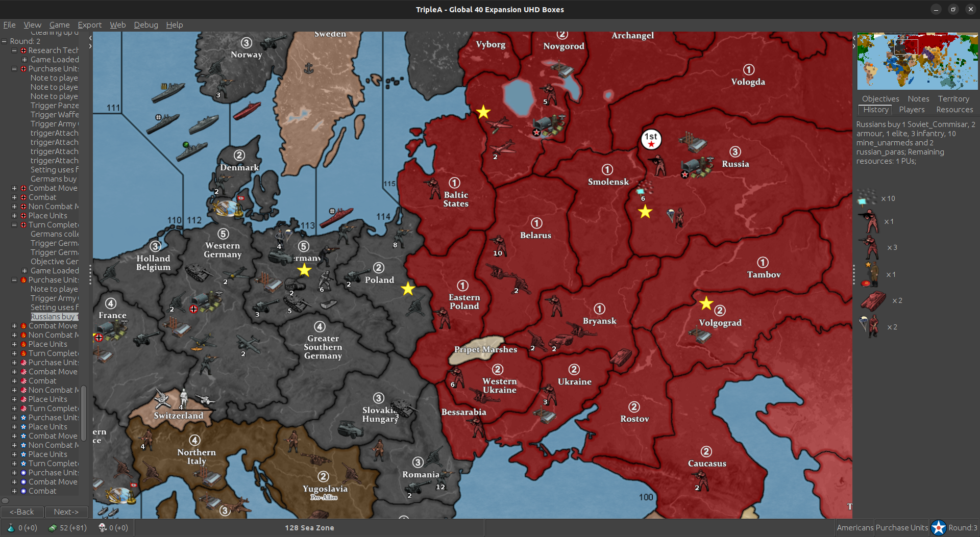Click the Americans player label in status bar
The image size is (980, 537).
tap(855, 528)
